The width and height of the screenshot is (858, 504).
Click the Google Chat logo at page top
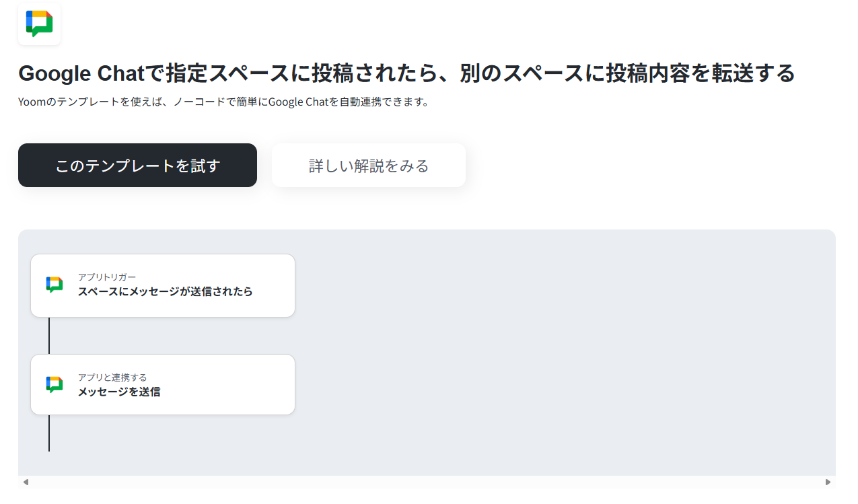[x=39, y=24]
